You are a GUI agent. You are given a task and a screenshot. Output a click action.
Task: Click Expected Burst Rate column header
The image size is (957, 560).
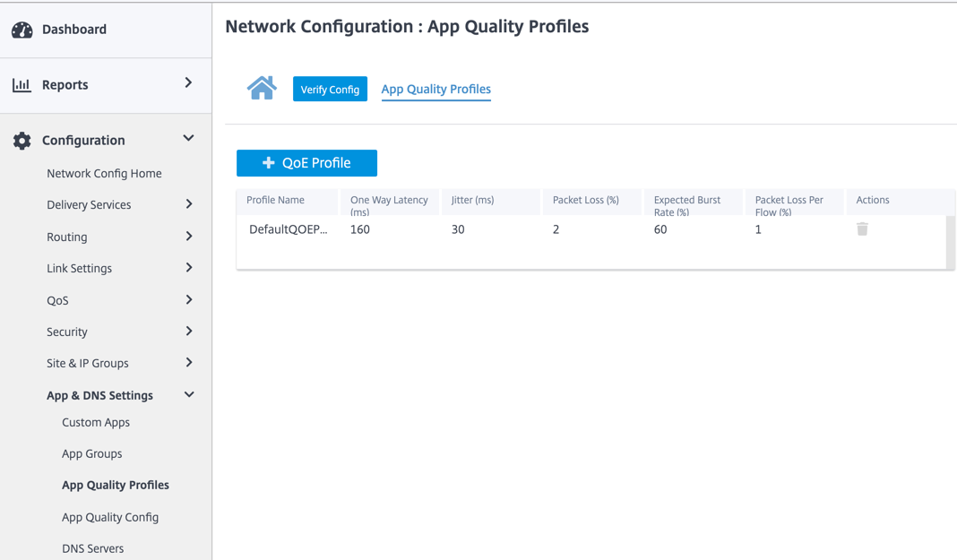[694, 202]
